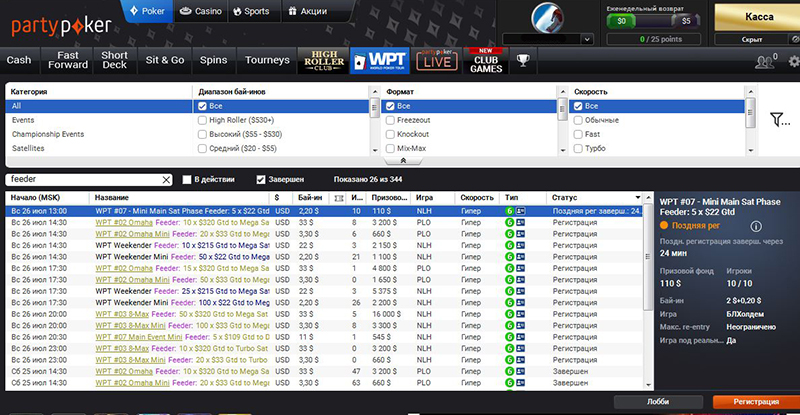The height and width of the screenshot is (415, 800).
Task: Open the advanced filter funnel icon
Action: (x=780, y=119)
